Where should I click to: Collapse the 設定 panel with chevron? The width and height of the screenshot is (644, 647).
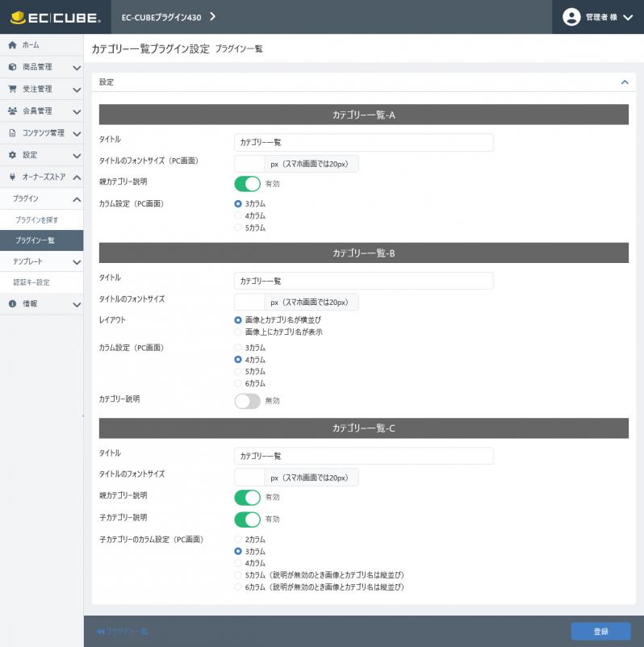[625, 82]
